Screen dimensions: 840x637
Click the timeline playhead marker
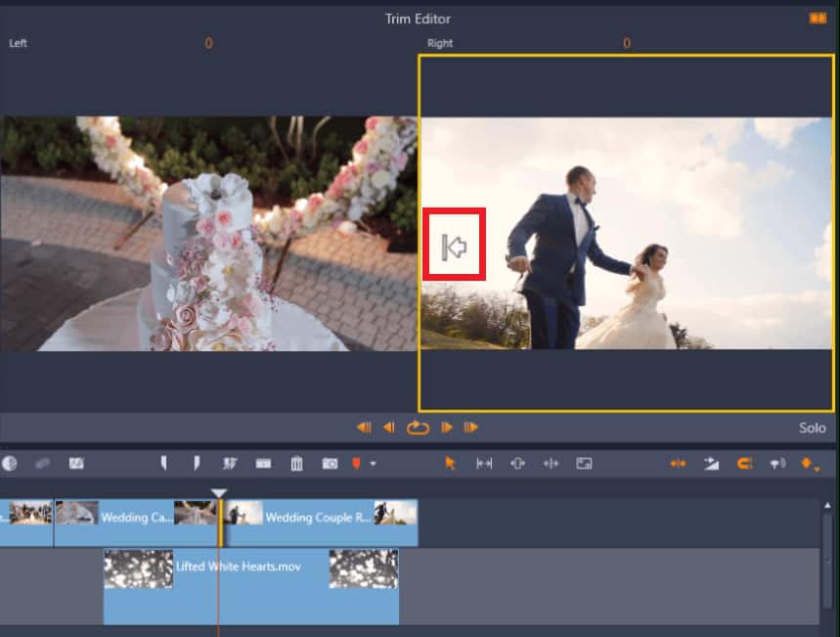(x=219, y=493)
